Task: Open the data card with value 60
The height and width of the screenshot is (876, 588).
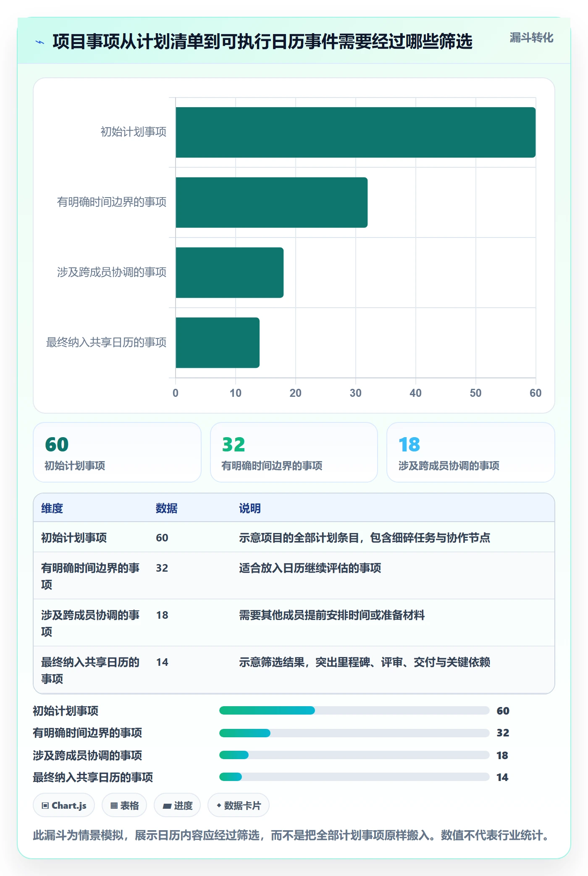Action: tap(117, 452)
